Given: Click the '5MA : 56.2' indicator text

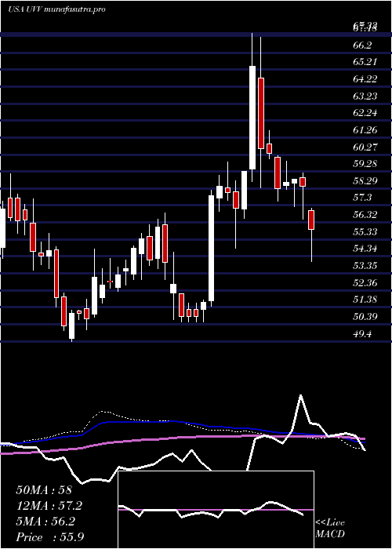Looking at the screenshot, I should pos(47,522).
